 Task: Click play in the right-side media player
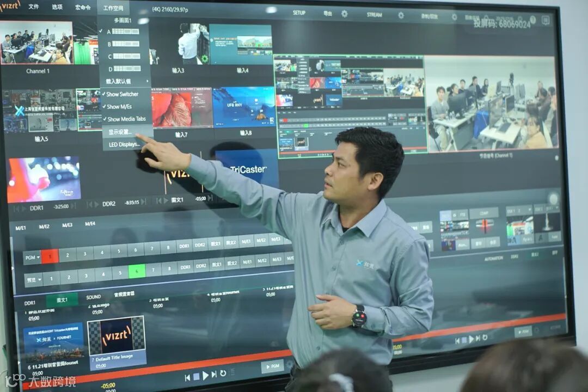pos(471,339)
